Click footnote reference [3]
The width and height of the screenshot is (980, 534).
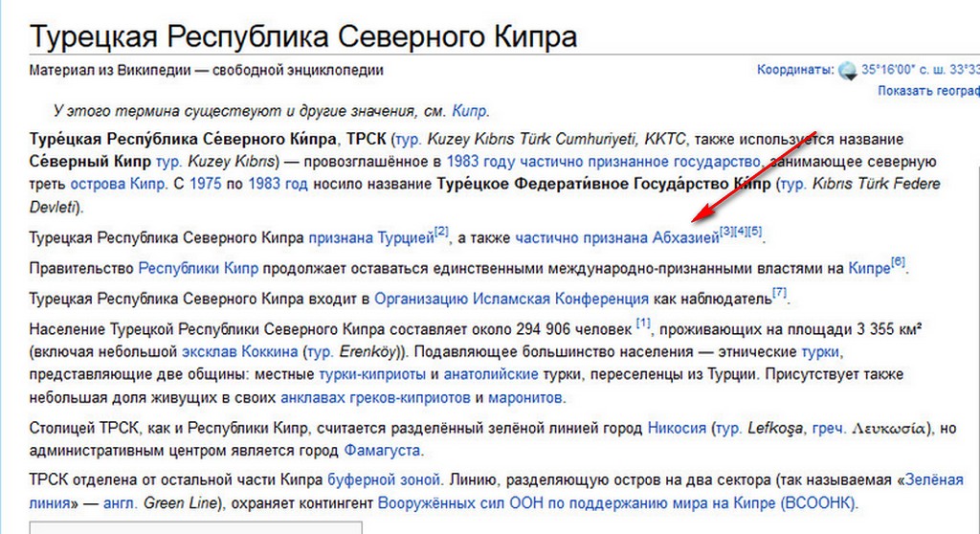(x=726, y=232)
